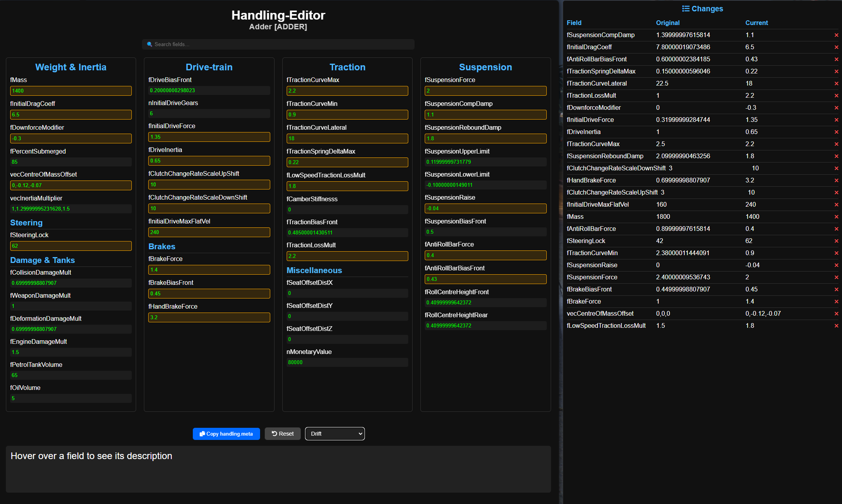Viewport: 842px width, 504px height.
Task: Click the Reset button
Action: (282, 434)
